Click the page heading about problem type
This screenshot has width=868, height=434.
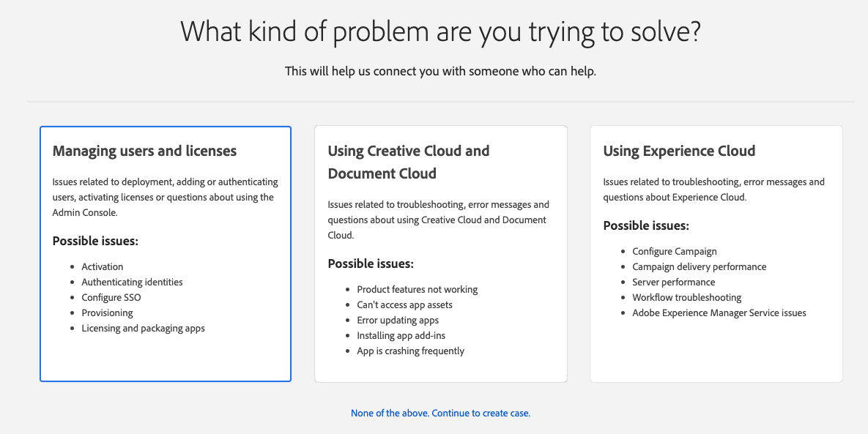pos(440,31)
